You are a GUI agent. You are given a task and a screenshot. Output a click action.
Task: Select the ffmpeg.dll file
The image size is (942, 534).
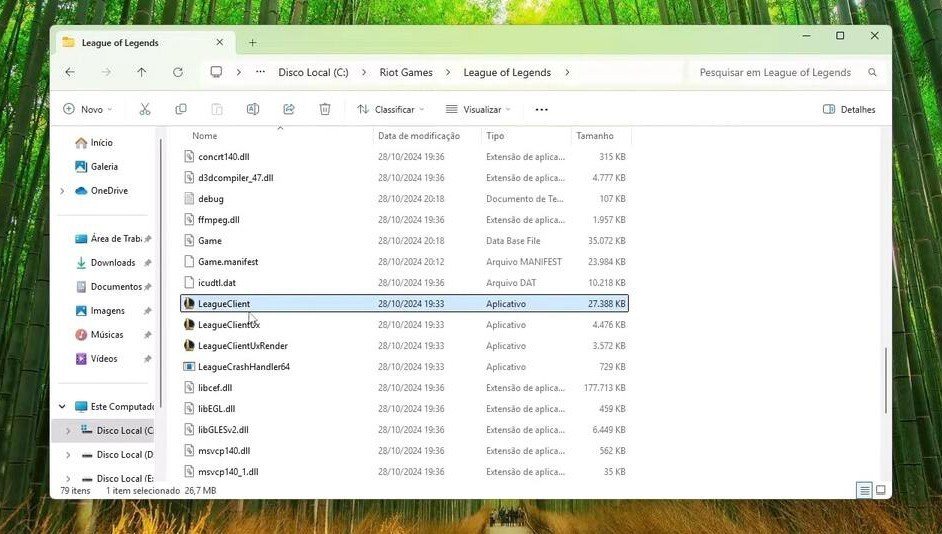click(x=405, y=219)
